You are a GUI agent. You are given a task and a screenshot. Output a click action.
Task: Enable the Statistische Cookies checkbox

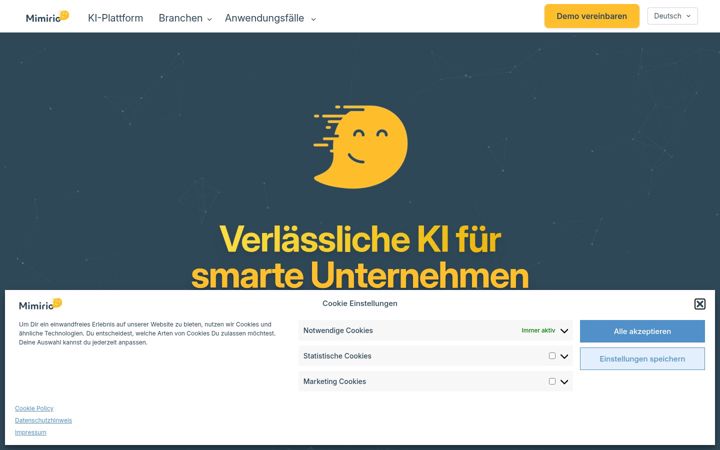552,356
